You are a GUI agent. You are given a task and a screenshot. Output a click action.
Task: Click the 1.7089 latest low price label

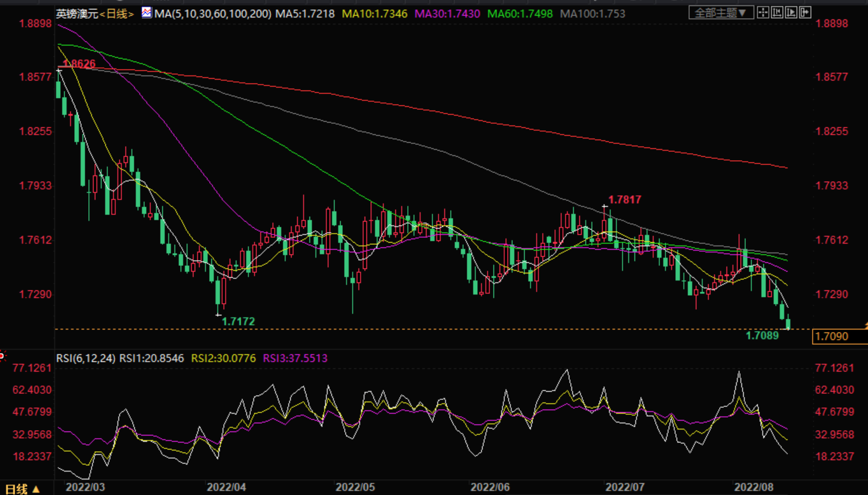pyautogui.click(x=762, y=335)
